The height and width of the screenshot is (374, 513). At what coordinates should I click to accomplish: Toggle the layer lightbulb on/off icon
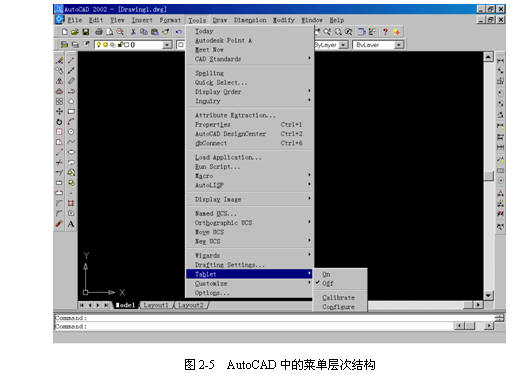[99, 44]
